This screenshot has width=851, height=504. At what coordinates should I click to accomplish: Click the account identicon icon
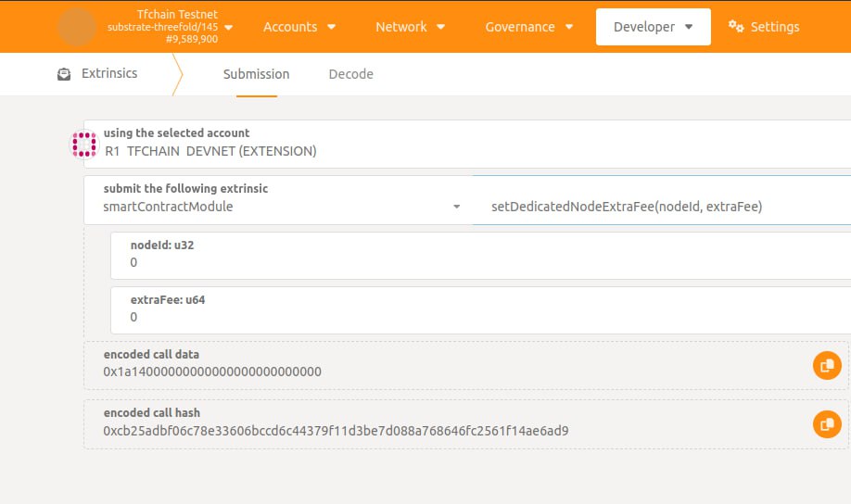[x=84, y=145]
